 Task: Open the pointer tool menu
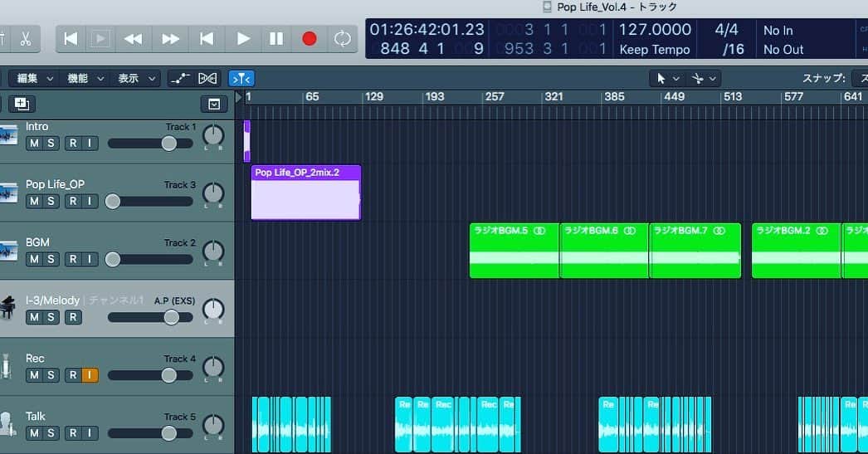coord(668,79)
